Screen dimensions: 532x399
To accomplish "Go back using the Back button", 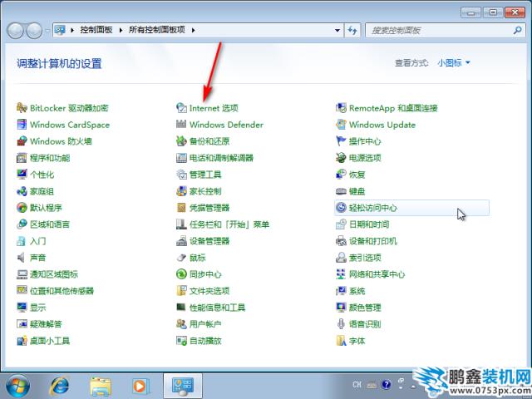I will coord(15,31).
